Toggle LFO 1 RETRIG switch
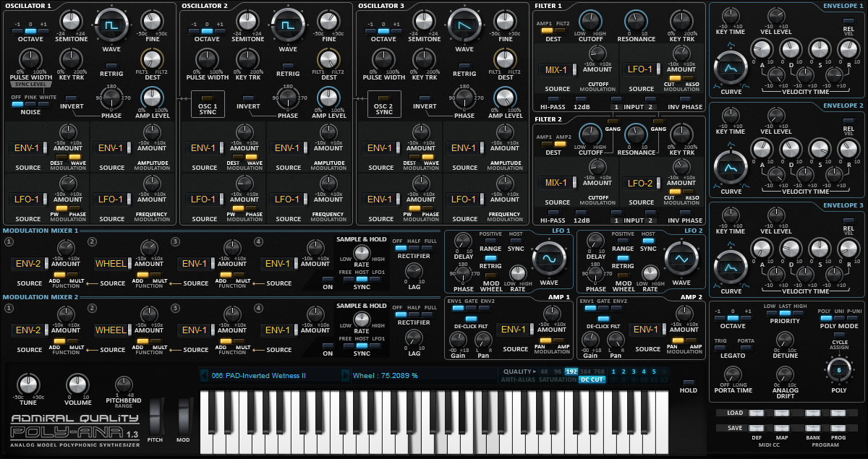Screen dimensions: 868x459 click(x=489, y=257)
